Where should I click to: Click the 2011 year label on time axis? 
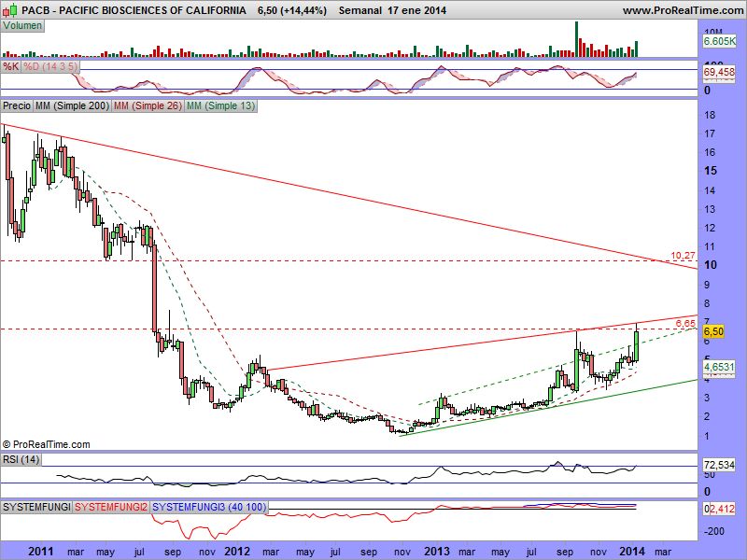click(41, 552)
